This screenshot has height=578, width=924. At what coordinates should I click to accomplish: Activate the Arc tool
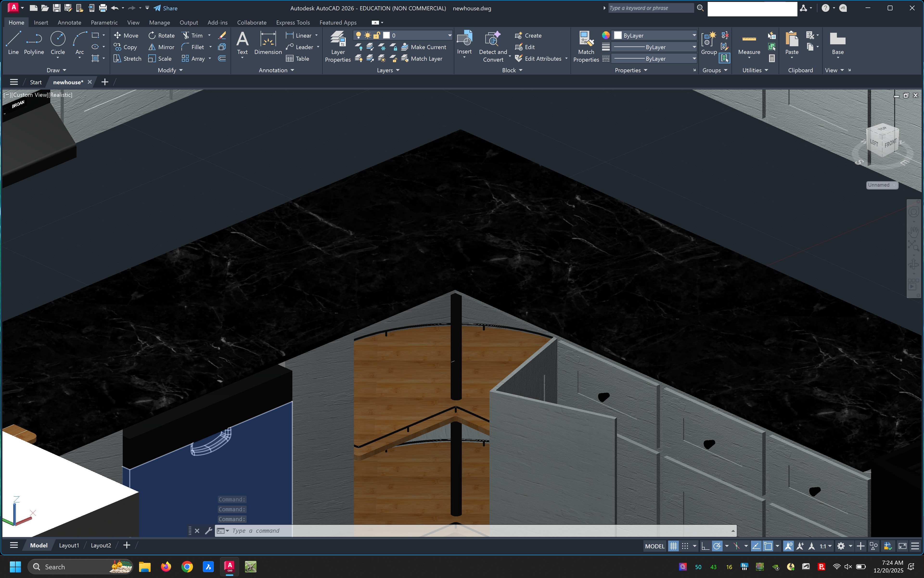tap(79, 43)
